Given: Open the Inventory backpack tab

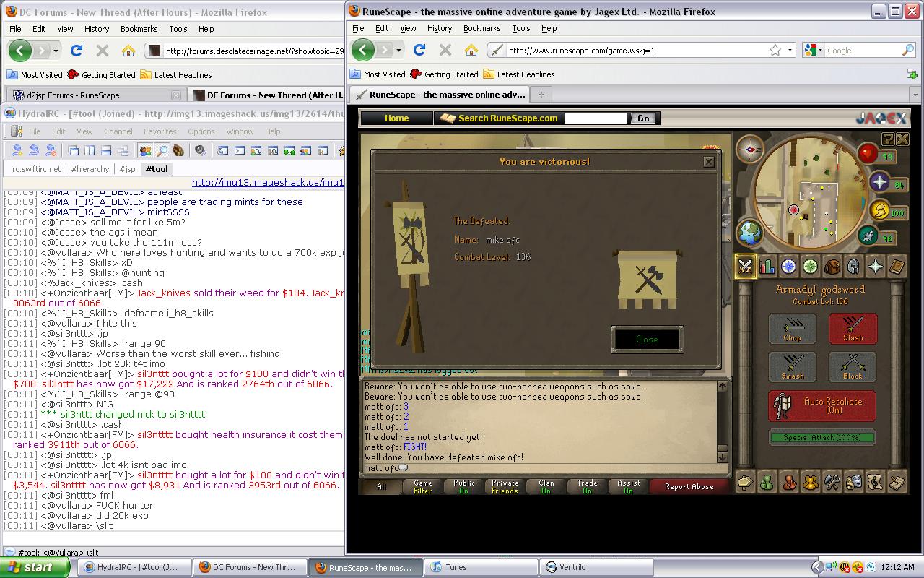Looking at the screenshot, I should click(x=832, y=267).
